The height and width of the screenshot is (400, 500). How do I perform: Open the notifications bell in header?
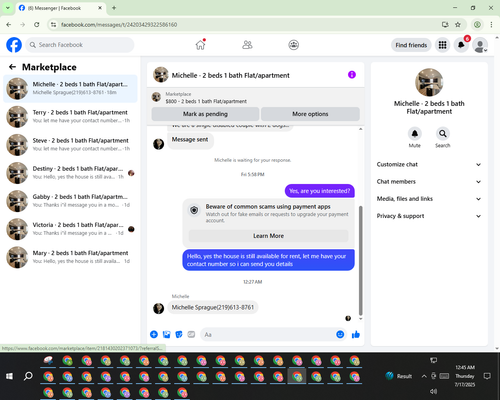click(461, 45)
